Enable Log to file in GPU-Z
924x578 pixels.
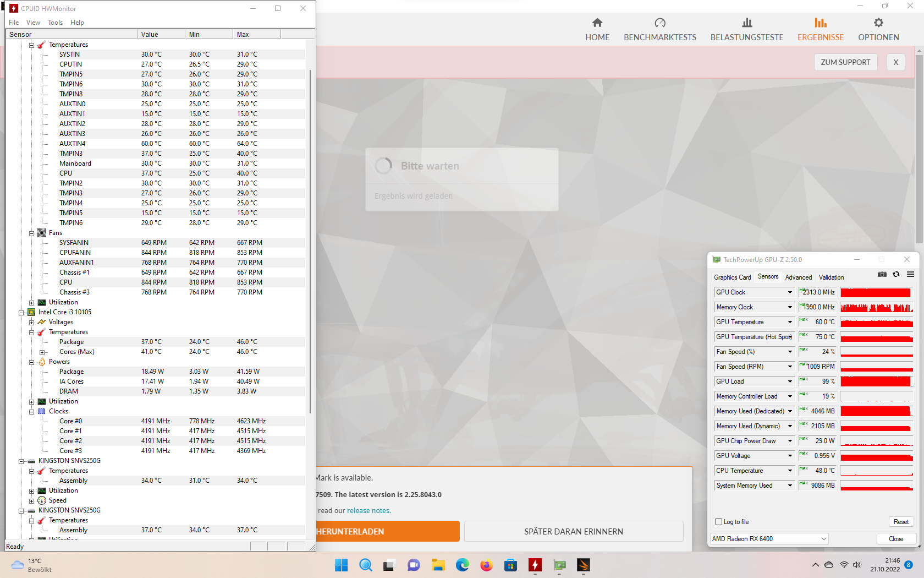718,521
